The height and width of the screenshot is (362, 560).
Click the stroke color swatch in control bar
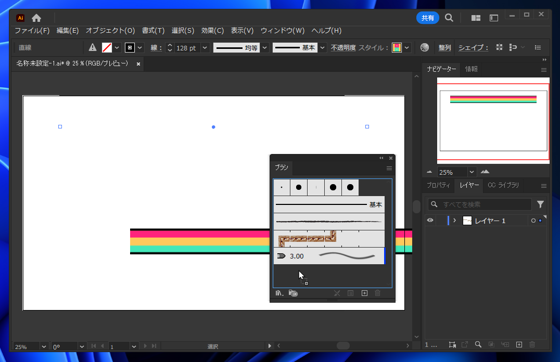[x=130, y=47]
